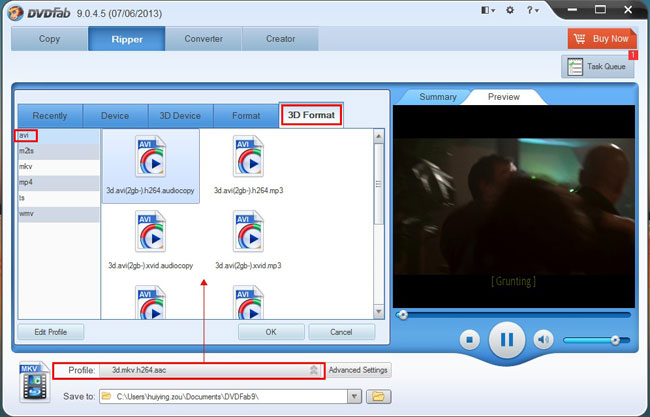Adjust the volume slider handle
The height and width of the screenshot is (417, 650).
tap(615, 340)
